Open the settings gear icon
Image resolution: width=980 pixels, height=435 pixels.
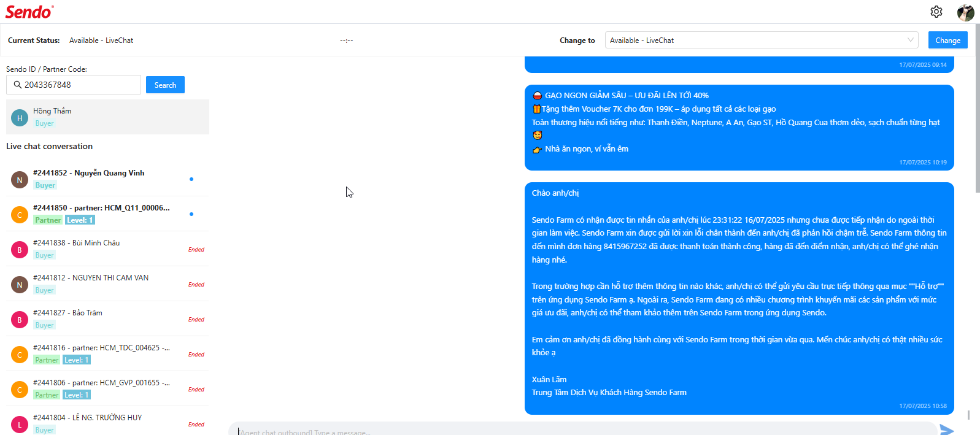point(936,12)
